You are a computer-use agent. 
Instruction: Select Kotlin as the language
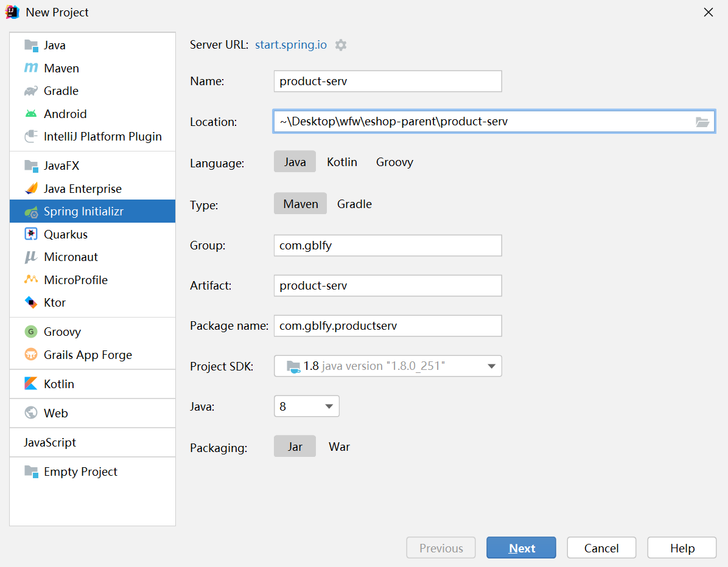341,162
